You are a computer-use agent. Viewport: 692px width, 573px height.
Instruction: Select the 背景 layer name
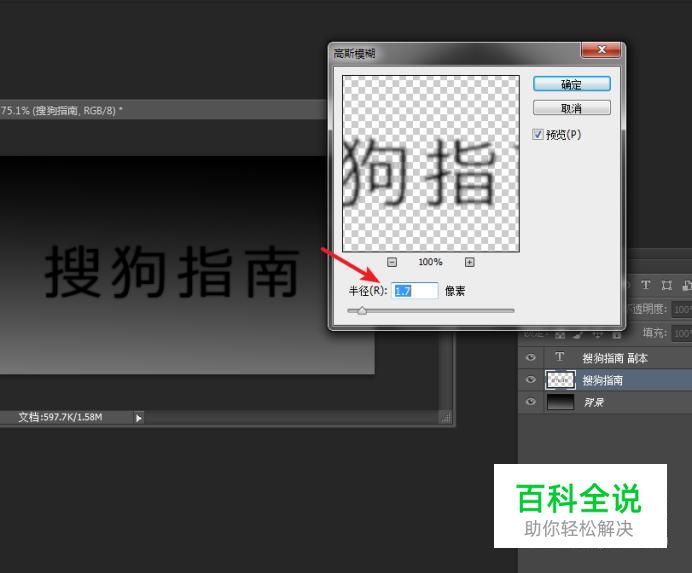click(594, 402)
